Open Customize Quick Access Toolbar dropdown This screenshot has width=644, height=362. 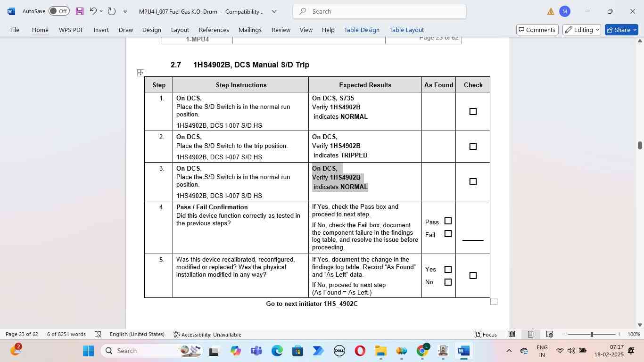pos(125,11)
